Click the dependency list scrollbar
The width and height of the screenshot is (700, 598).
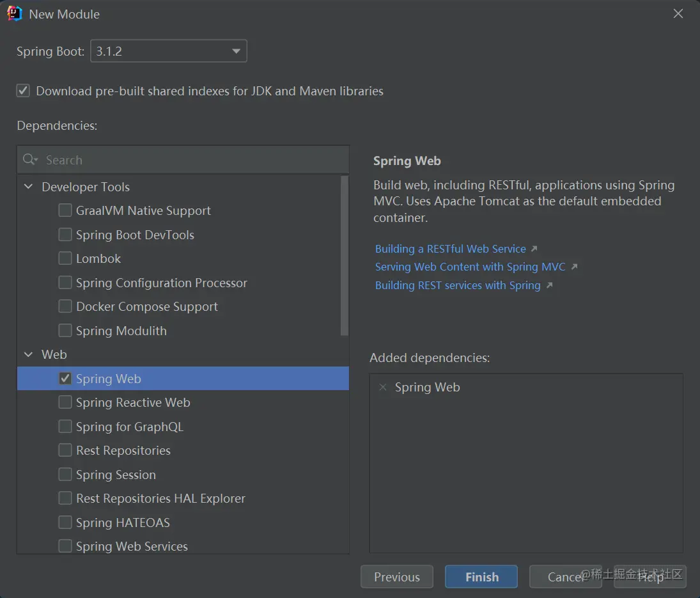tap(344, 255)
